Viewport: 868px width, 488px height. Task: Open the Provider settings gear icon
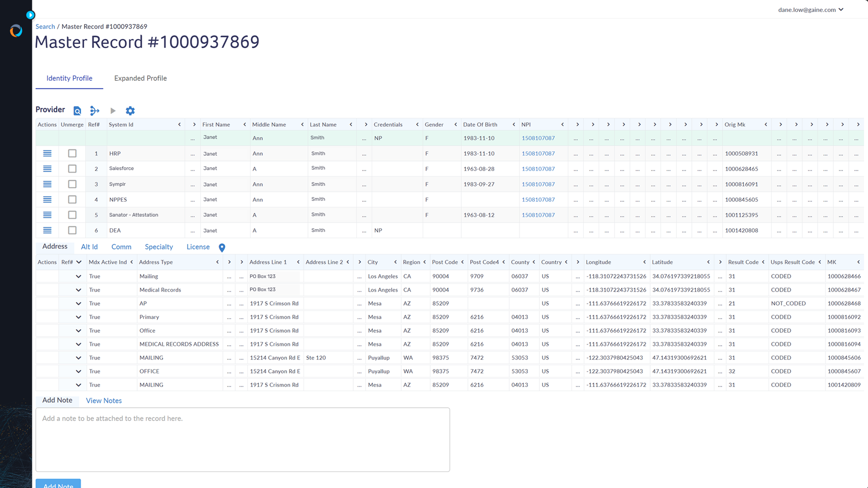click(x=130, y=110)
